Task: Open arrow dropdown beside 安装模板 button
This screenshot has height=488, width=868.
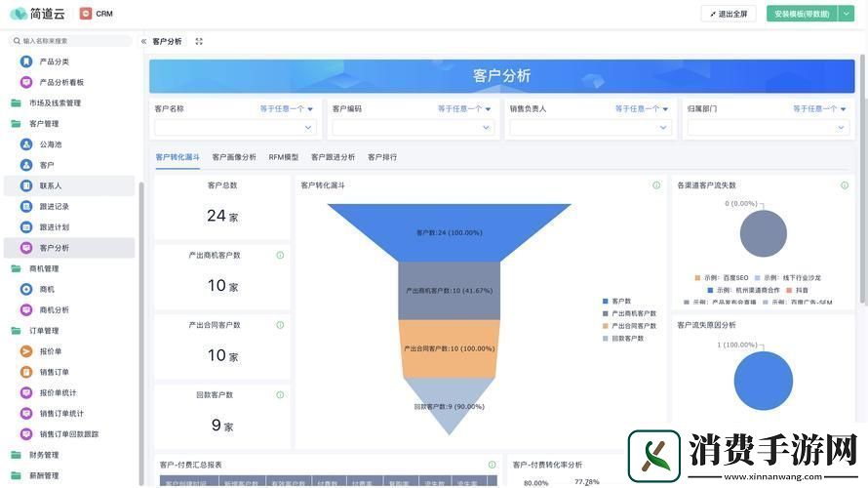Action: 847,14
